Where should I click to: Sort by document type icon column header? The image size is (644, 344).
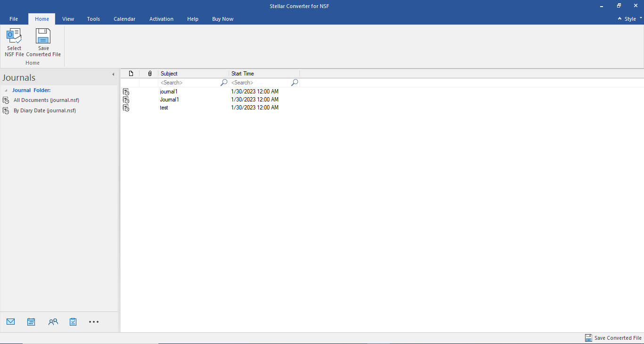131,74
